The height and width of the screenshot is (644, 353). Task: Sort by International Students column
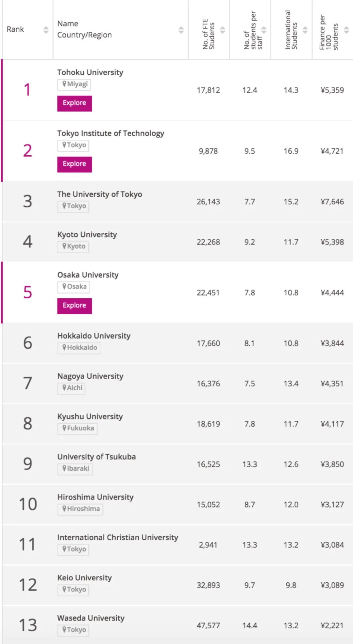pyautogui.click(x=305, y=30)
